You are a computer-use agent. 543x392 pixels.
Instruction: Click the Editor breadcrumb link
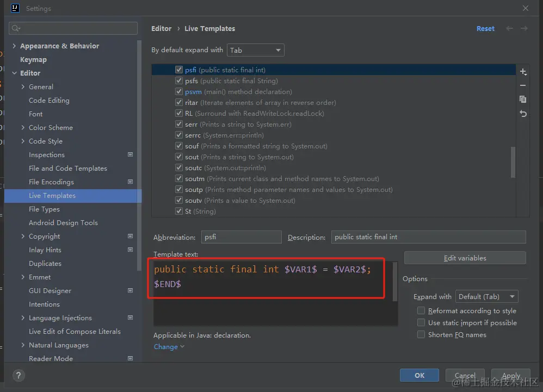(x=162, y=28)
